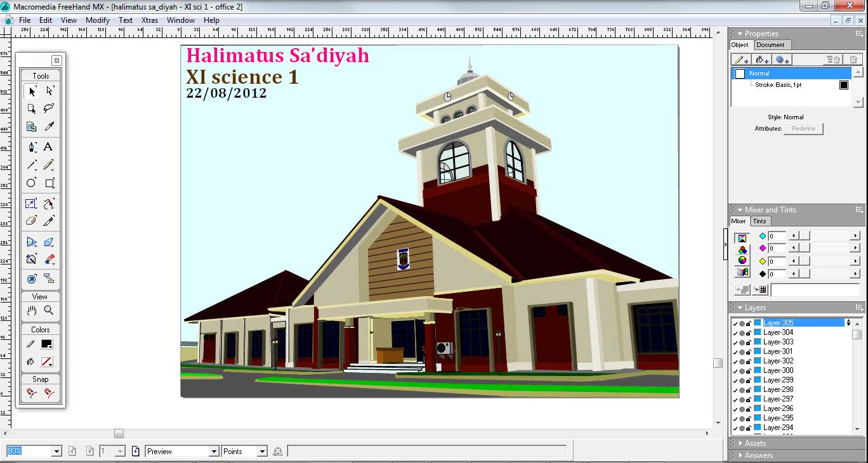The image size is (868, 463).
Task: Select the Pointer tool
Action: click(x=32, y=91)
